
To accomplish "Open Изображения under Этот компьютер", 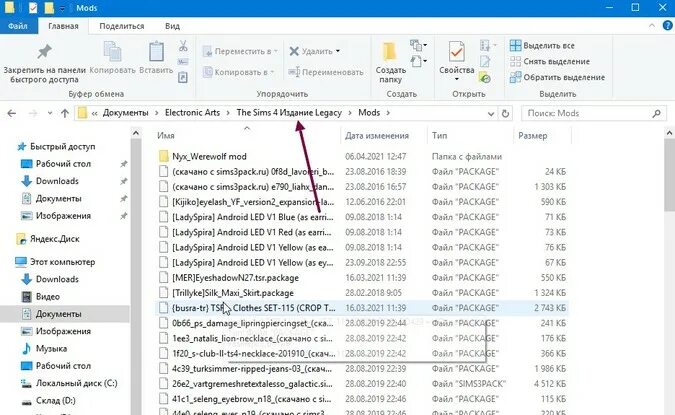I will [63, 331].
